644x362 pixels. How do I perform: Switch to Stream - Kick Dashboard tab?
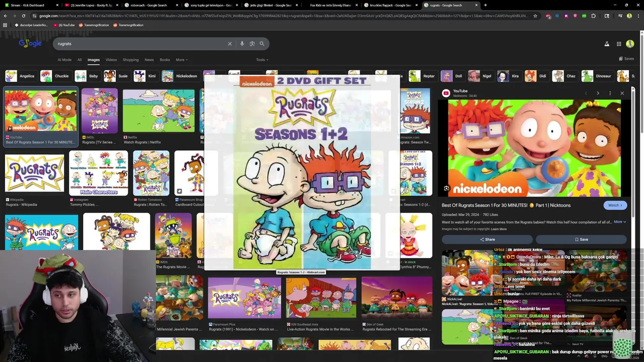click(32, 5)
